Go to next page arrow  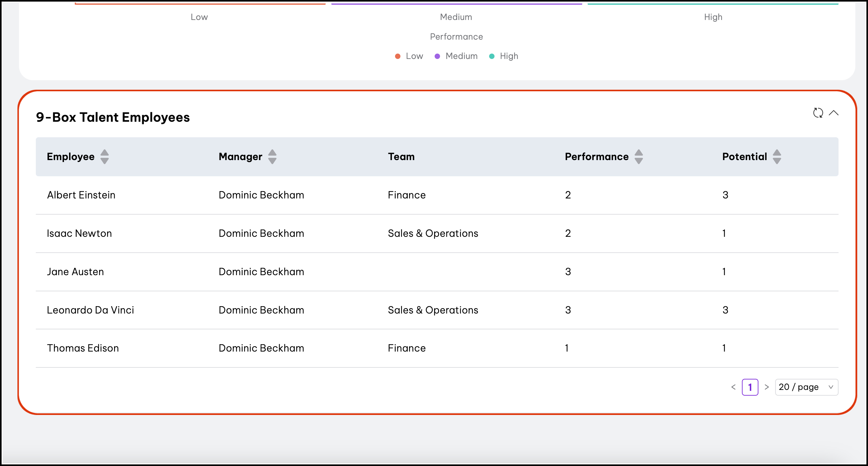[767, 387]
